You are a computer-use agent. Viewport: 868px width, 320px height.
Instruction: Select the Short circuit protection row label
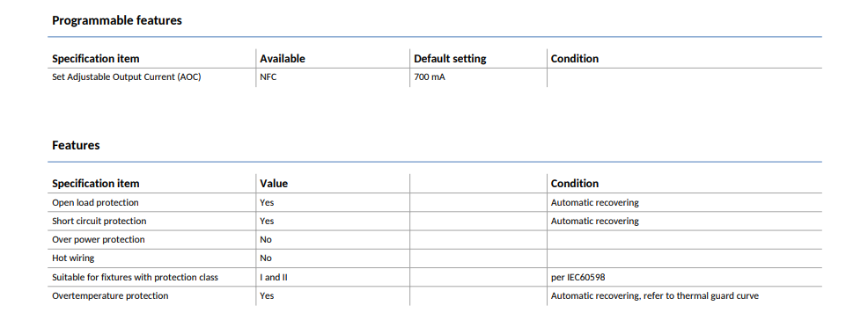[x=99, y=221]
